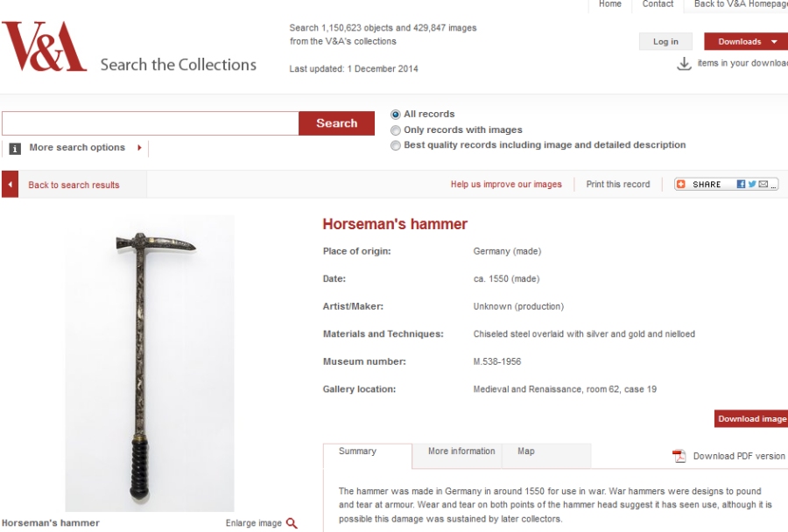This screenshot has width=788, height=532.
Task: Select the All records radio button
Action: pyautogui.click(x=396, y=115)
